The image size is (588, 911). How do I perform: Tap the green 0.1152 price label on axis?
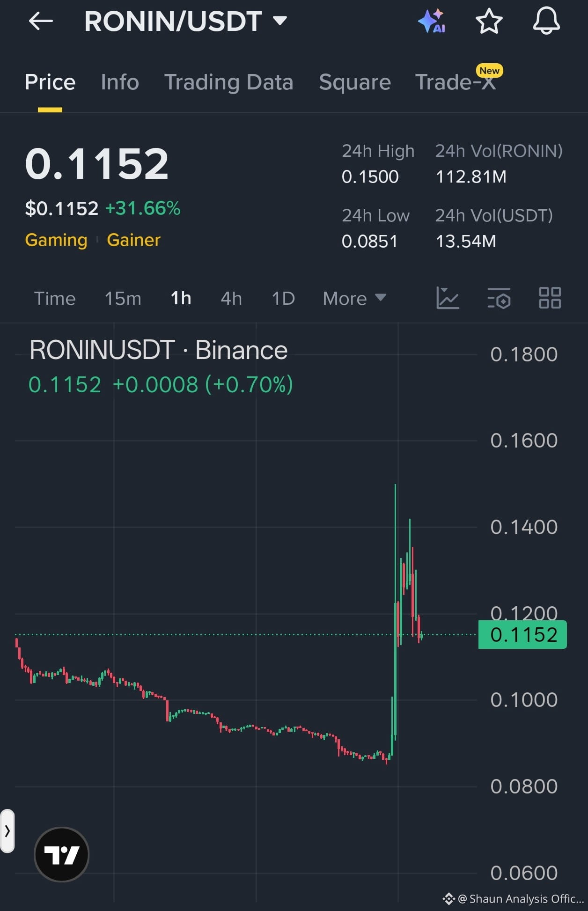(522, 635)
